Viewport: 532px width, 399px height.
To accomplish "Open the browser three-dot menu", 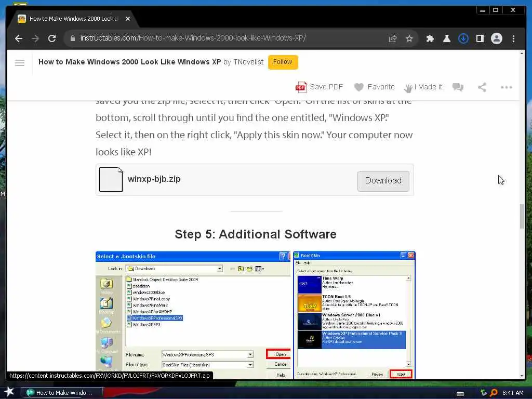I will (513, 38).
